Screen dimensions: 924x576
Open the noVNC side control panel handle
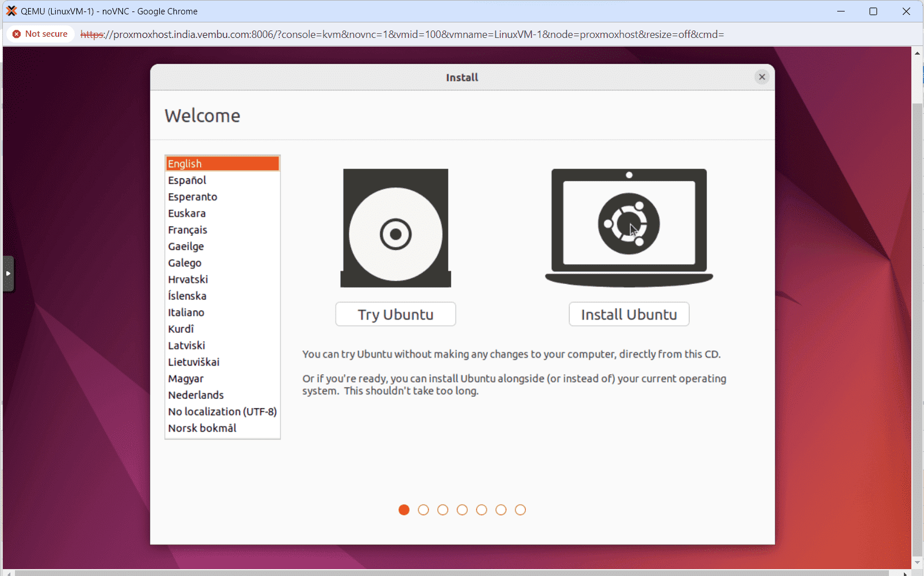pyautogui.click(x=8, y=274)
